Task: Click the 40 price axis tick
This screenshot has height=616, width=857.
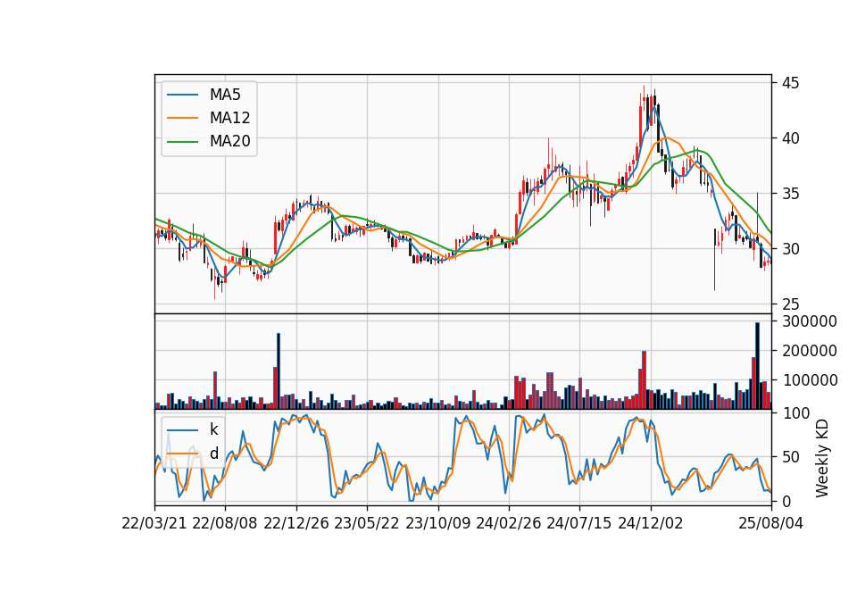Action: coord(790,138)
